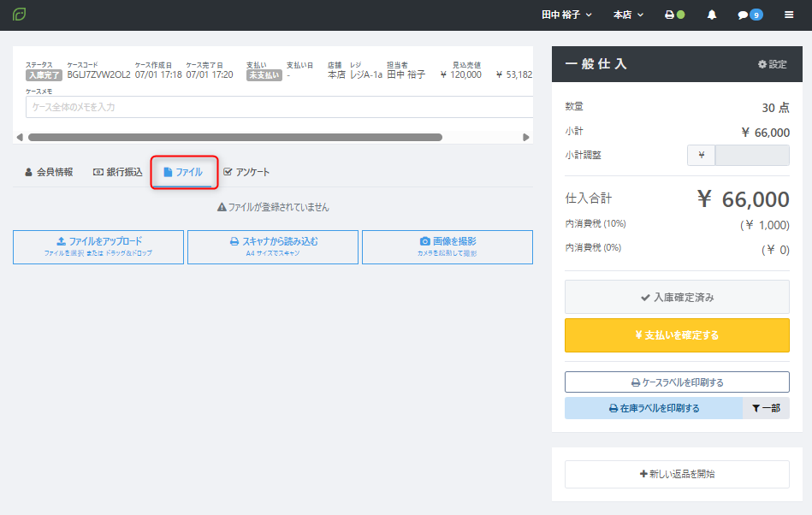Image resolution: width=812 pixels, height=515 pixels.
Task: Click 画像を撮影 camera button
Action: pyautogui.click(x=447, y=247)
